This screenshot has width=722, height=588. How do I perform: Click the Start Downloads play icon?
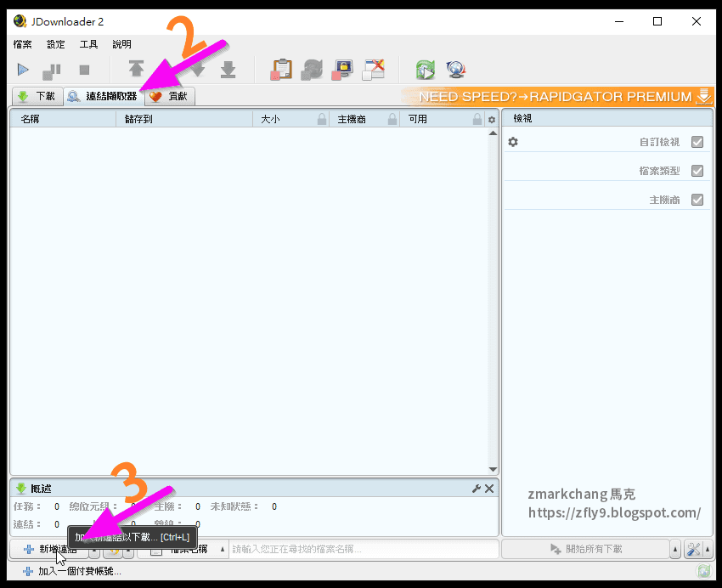pyautogui.click(x=23, y=70)
